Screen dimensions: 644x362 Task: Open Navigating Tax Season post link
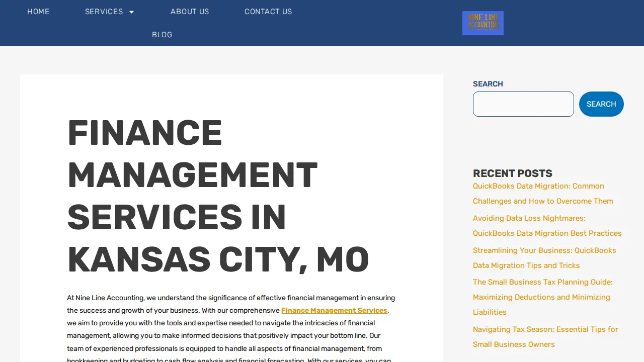coord(545,337)
